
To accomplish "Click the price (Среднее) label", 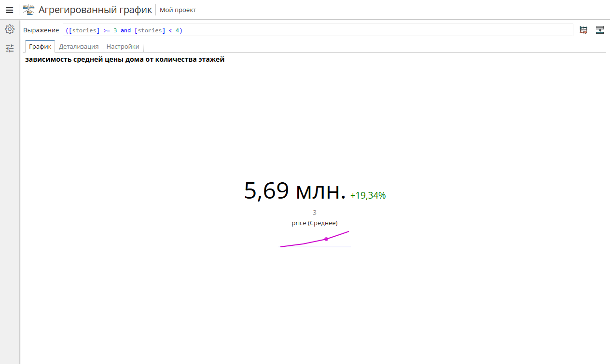I will click(314, 223).
